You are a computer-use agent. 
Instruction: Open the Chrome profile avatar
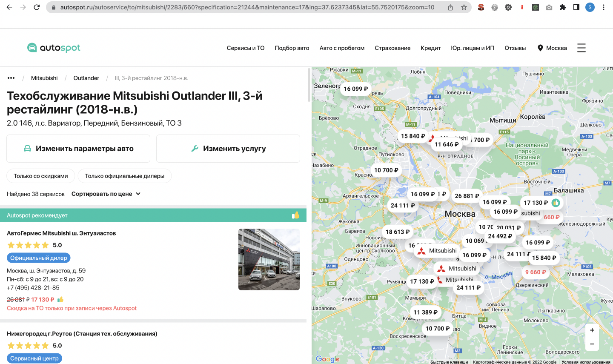click(x=590, y=7)
